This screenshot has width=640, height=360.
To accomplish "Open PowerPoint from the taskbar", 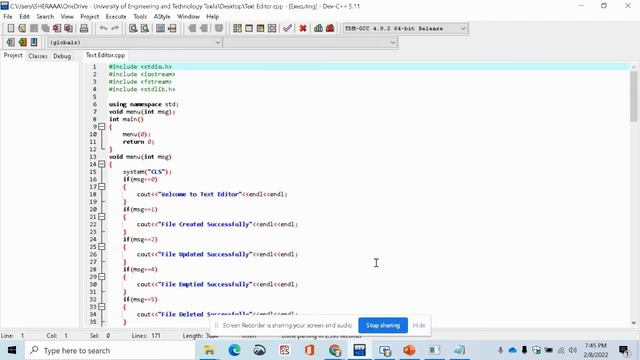I will pos(409,350).
